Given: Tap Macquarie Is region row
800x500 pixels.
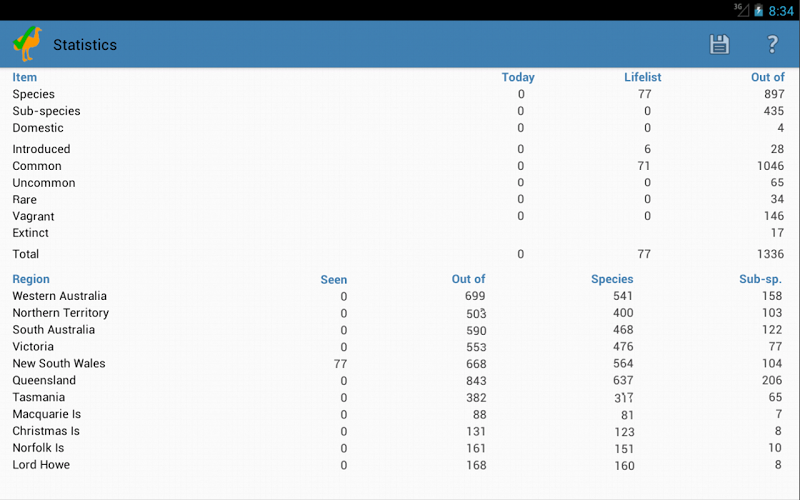Looking at the screenshot, I should click(x=397, y=414).
